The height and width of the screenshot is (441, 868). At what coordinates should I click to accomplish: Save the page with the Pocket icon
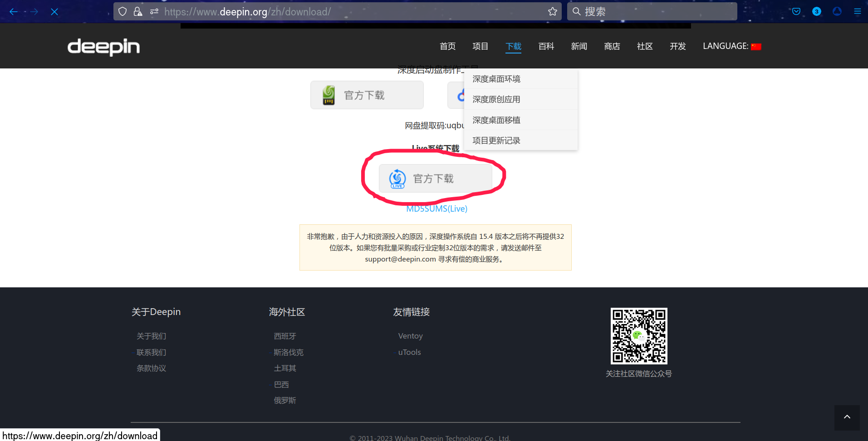click(795, 11)
